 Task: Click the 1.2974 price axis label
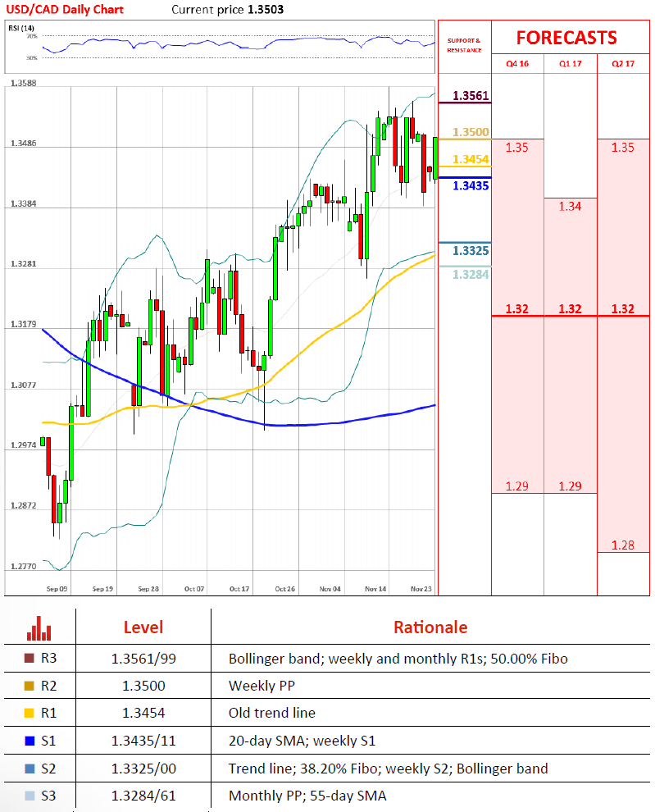click(23, 445)
